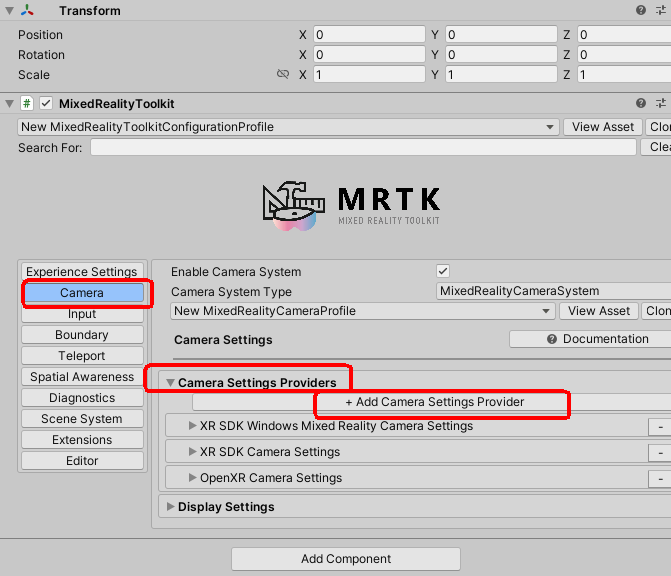Collapse the MixedRealityToolkit component foldout

tap(9, 103)
